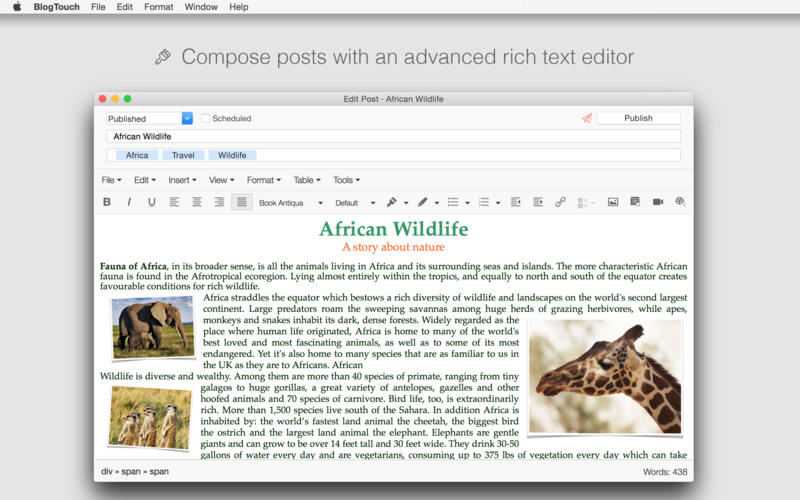Select the Travel tag
Viewport: 800px width, 500px height.
coord(183,155)
